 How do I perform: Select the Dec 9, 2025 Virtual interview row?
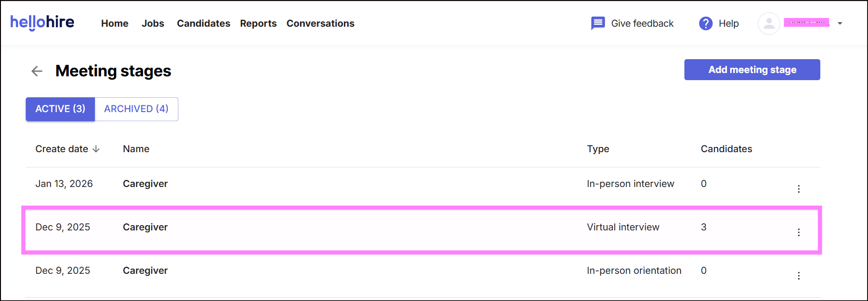click(422, 230)
